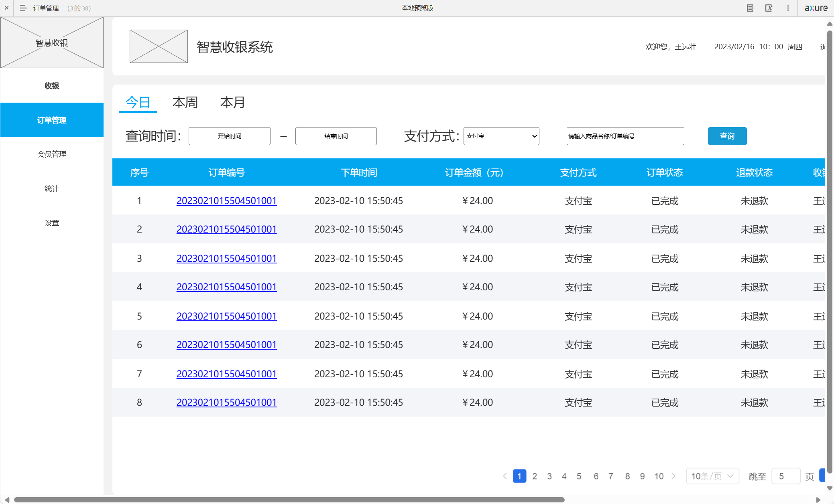Image resolution: width=834 pixels, height=504 pixels.
Task: Open the three-dot more options menu
Action: 788,8
